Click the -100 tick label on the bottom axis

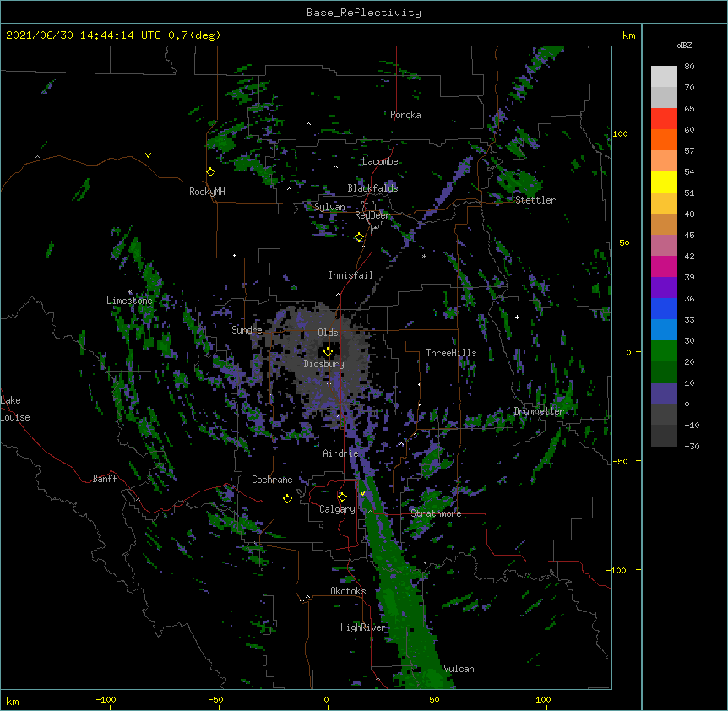coord(106,699)
